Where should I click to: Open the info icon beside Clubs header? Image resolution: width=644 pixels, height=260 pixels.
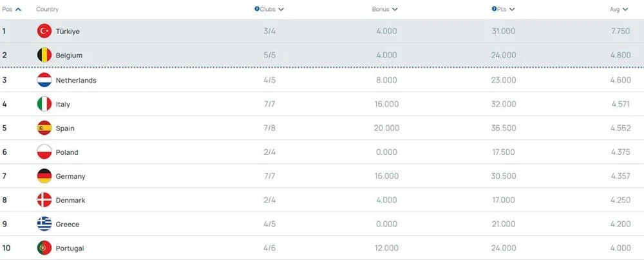tap(257, 9)
